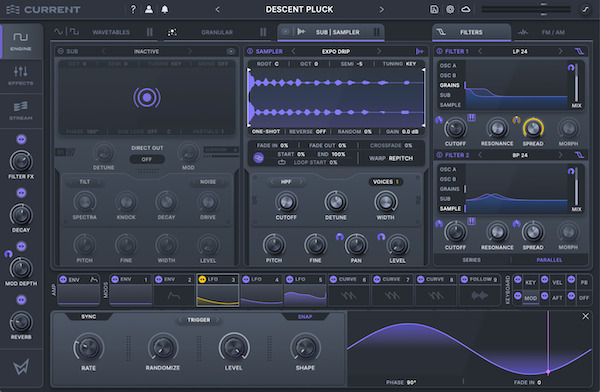Switch to the Filters tab
This screenshot has height=392, width=600.
point(471,32)
